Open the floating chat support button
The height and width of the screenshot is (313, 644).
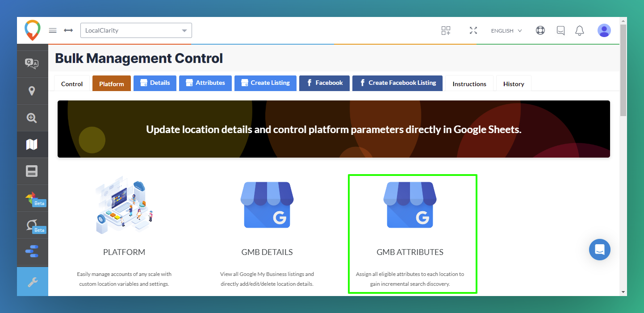[600, 250]
